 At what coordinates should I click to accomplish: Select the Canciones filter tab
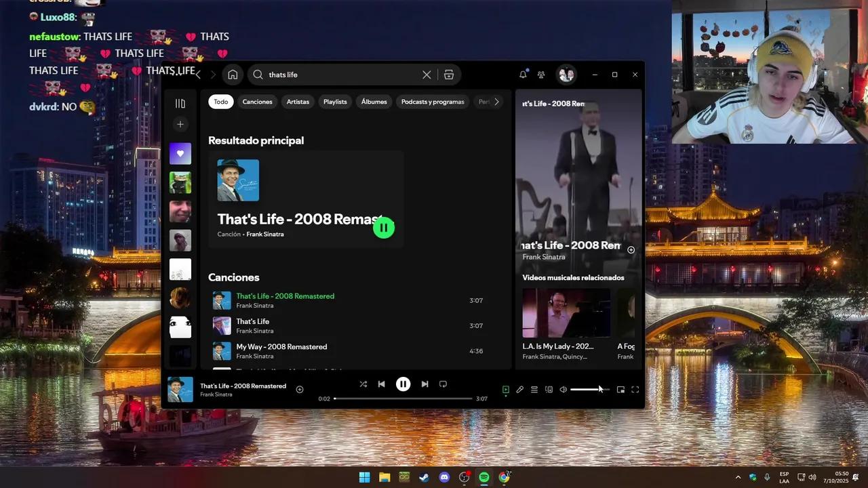pyautogui.click(x=257, y=102)
